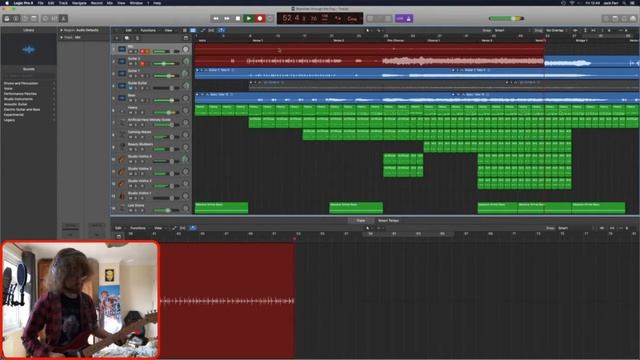
Task: Toggle Cycle mode in the transport
Action: (x=270, y=18)
